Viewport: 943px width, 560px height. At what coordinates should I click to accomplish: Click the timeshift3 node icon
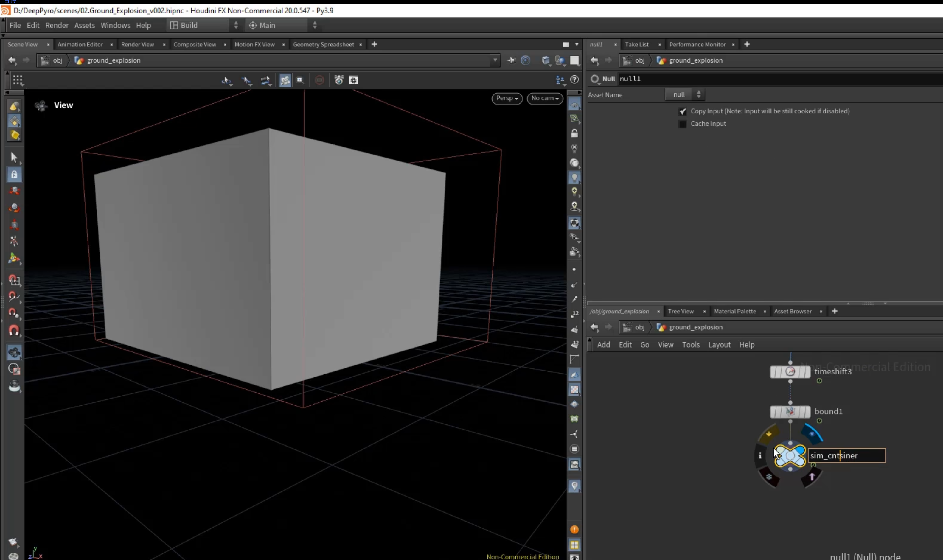point(790,372)
